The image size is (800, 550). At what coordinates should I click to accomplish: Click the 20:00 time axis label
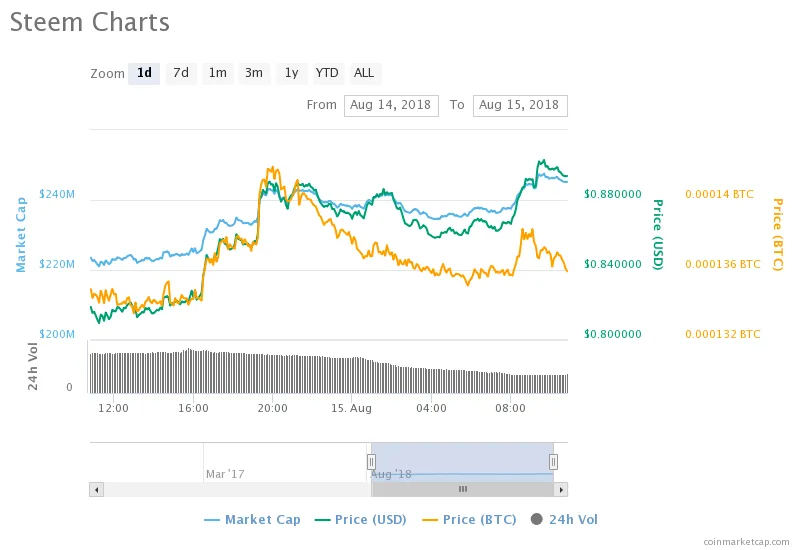(272, 408)
